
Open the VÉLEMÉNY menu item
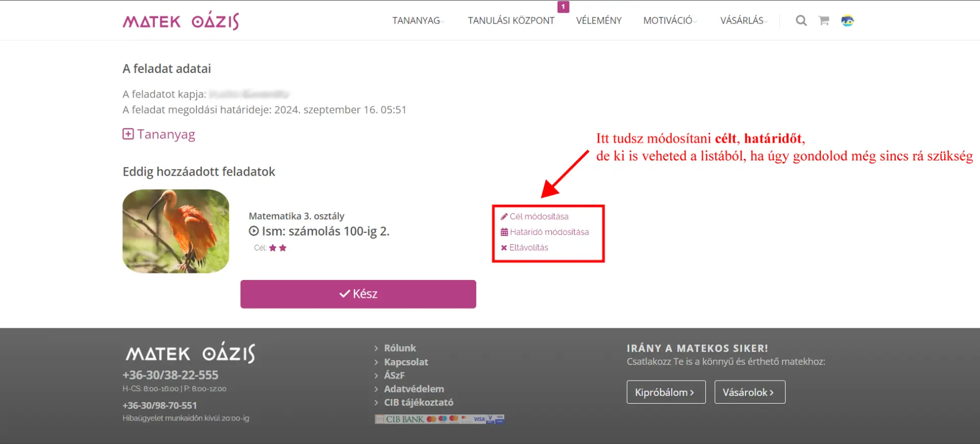point(599,20)
